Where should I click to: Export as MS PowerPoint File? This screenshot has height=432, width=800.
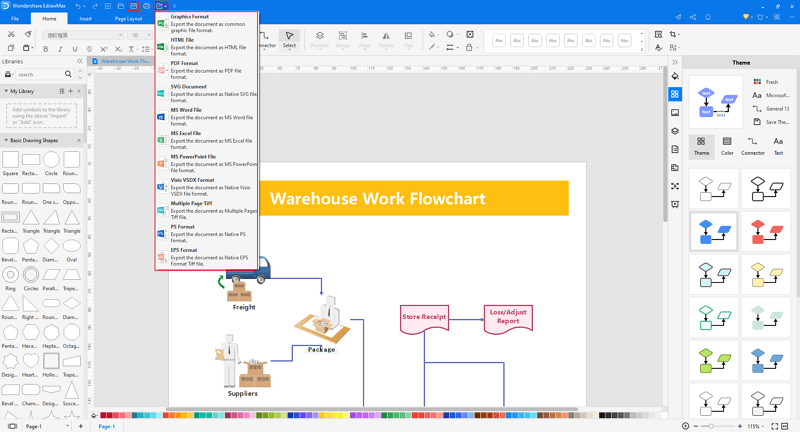click(207, 163)
